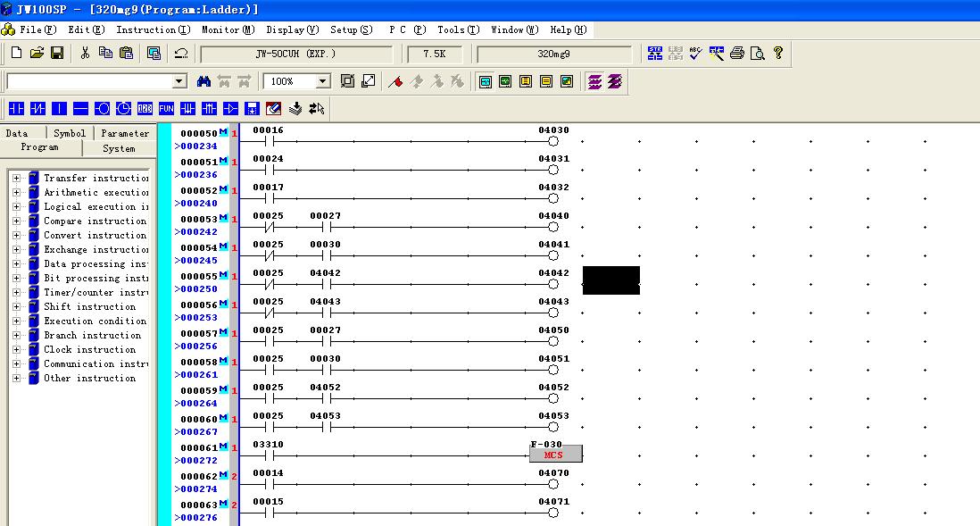
Task: Open the zoom percentage dropdown
Action: 323,81
